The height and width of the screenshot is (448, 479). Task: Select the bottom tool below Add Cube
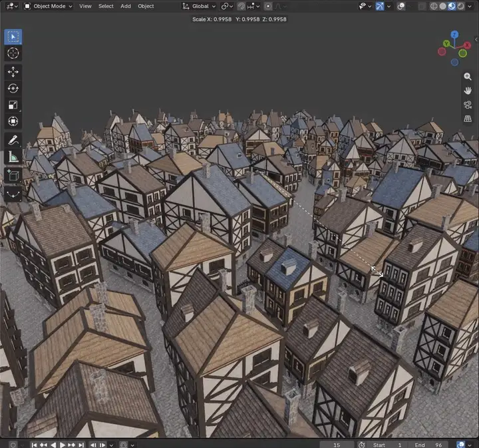(13, 194)
